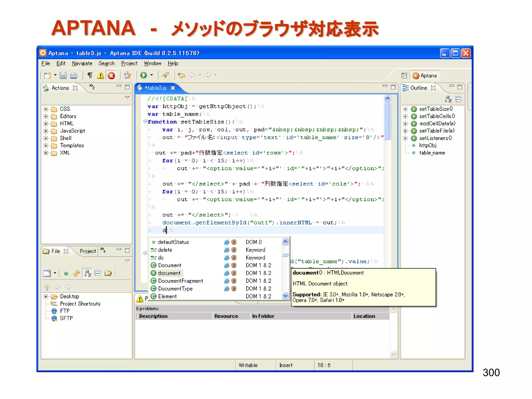Click the Print toolbar icon
The image size is (532, 399).
[74, 75]
